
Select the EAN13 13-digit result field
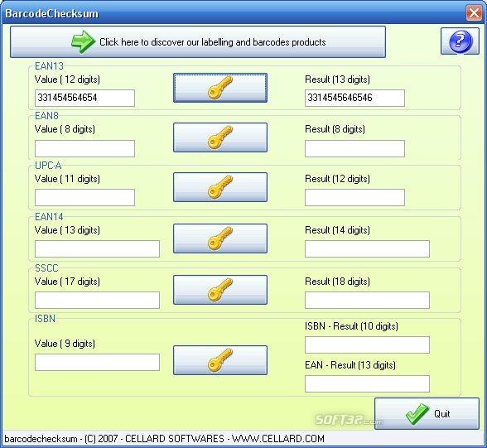click(x=354, y=98)
